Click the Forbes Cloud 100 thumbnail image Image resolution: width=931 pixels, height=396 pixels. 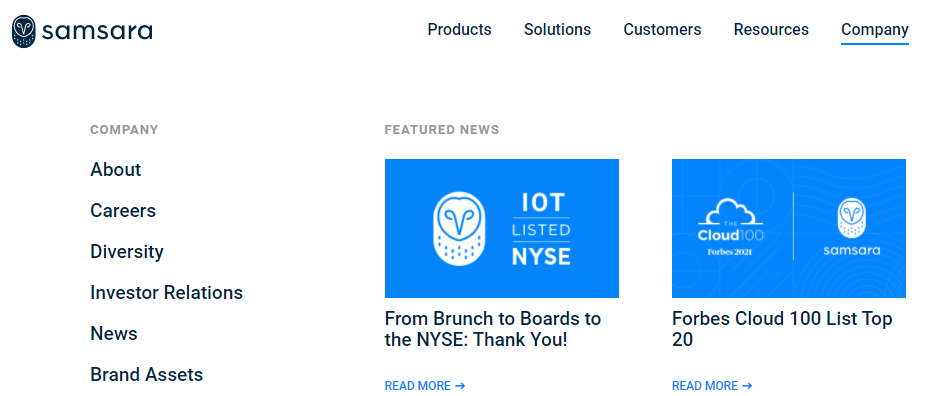(788, 228)
